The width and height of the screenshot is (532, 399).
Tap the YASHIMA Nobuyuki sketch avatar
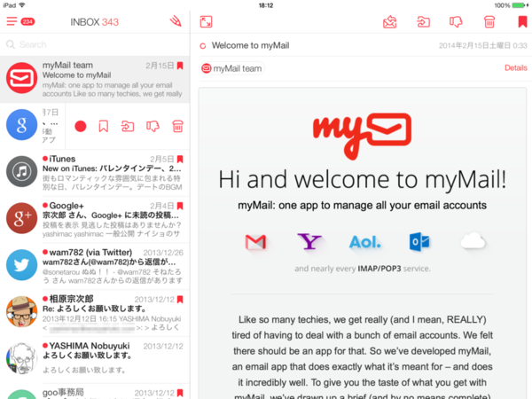click(21, 358)
